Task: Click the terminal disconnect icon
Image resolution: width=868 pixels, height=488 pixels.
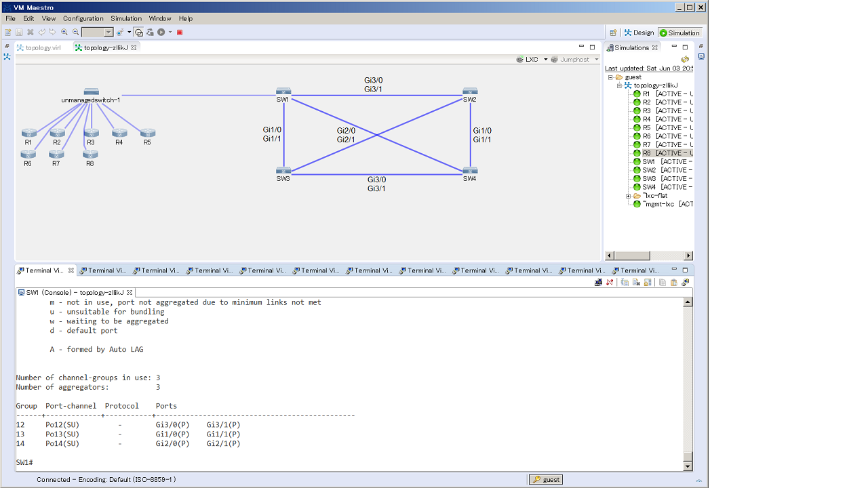Action: 610,283
